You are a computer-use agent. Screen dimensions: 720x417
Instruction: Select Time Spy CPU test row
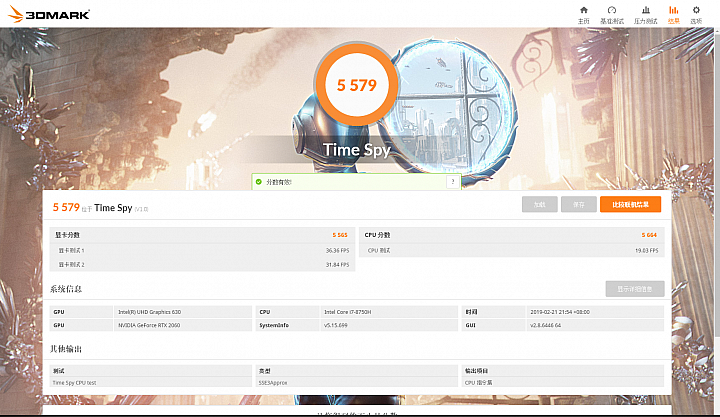coord(151,383)
